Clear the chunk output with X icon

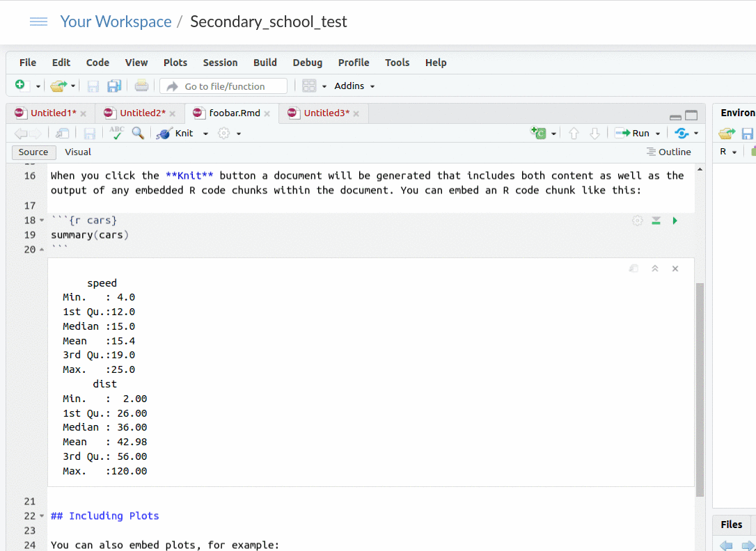click(675, 269)
